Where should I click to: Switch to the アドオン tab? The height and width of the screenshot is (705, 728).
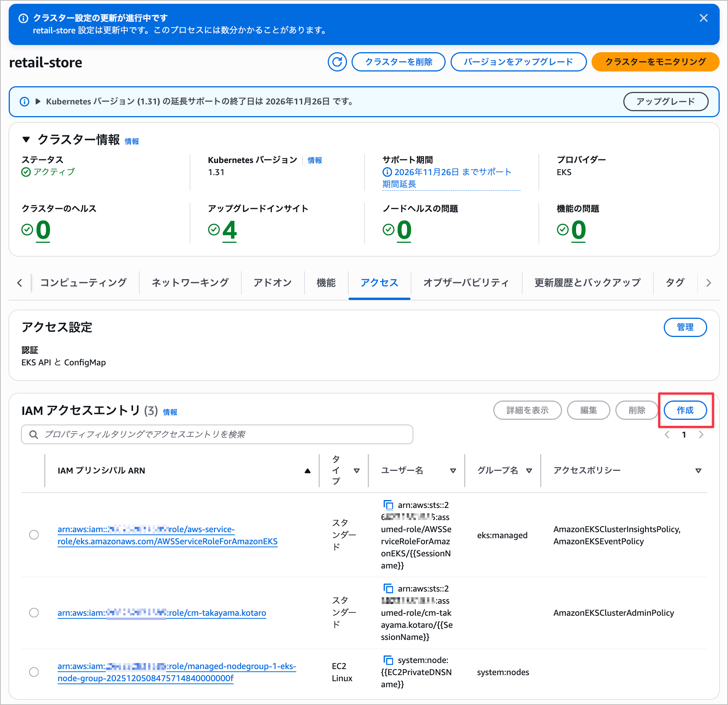(273, 283)
